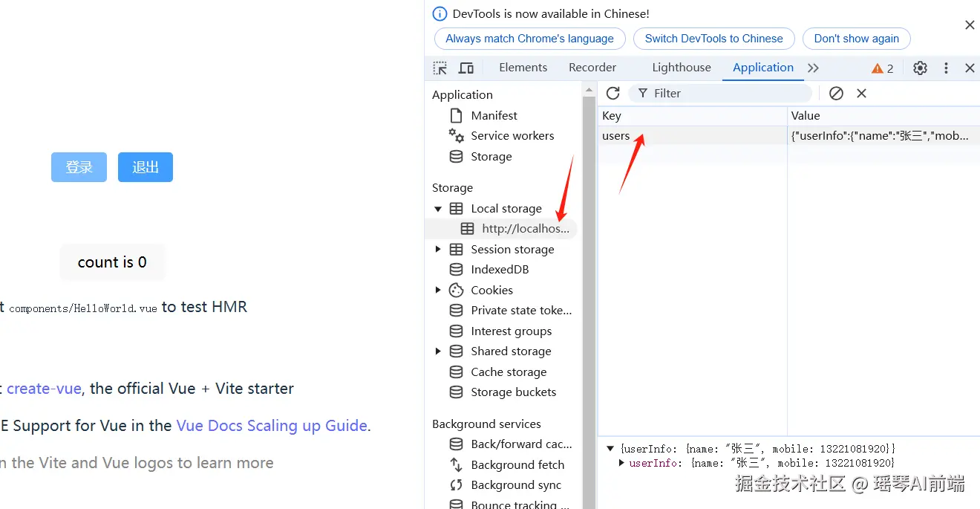The height and width of the screenshot is (509, 980).
Task: Open the create-vue link
Action: [x=44, y=389]
